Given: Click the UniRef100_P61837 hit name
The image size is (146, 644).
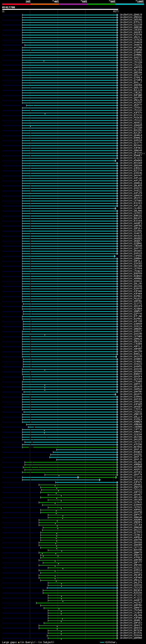Looking at the screenshot, I should point(131,299).
